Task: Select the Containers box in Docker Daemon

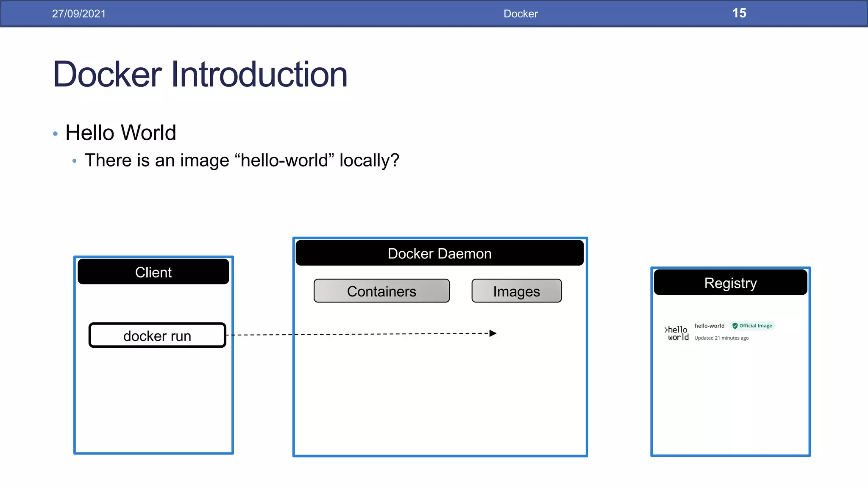Action: click(381, 291)
